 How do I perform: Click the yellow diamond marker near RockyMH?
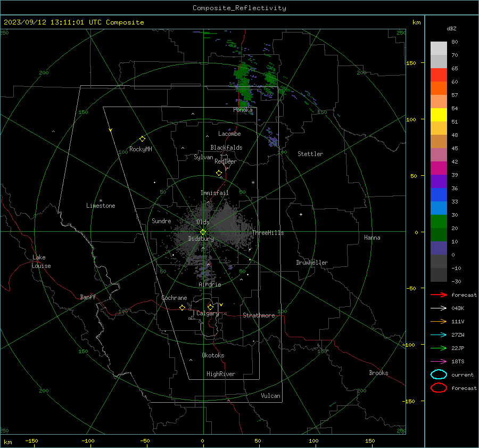(142, 139)
